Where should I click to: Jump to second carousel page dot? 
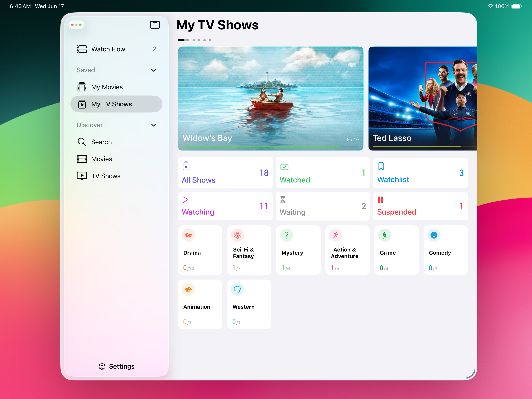[x=194, y=40]
